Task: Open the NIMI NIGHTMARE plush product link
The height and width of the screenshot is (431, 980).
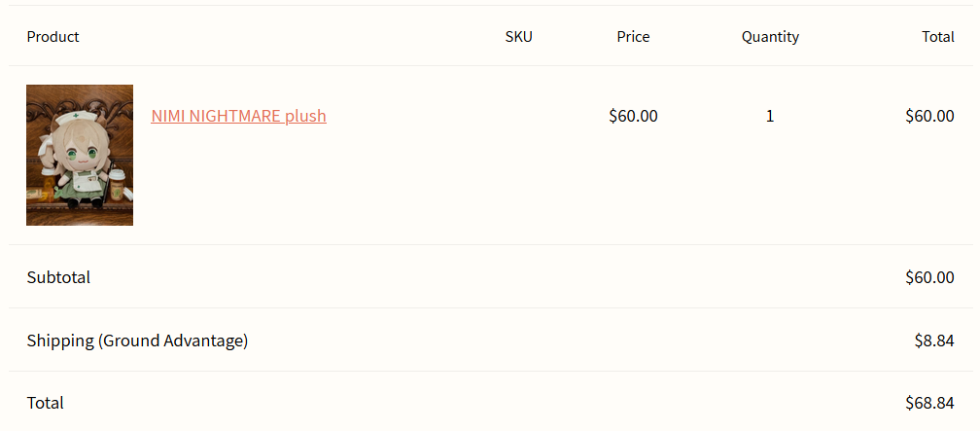Action: 238,116
